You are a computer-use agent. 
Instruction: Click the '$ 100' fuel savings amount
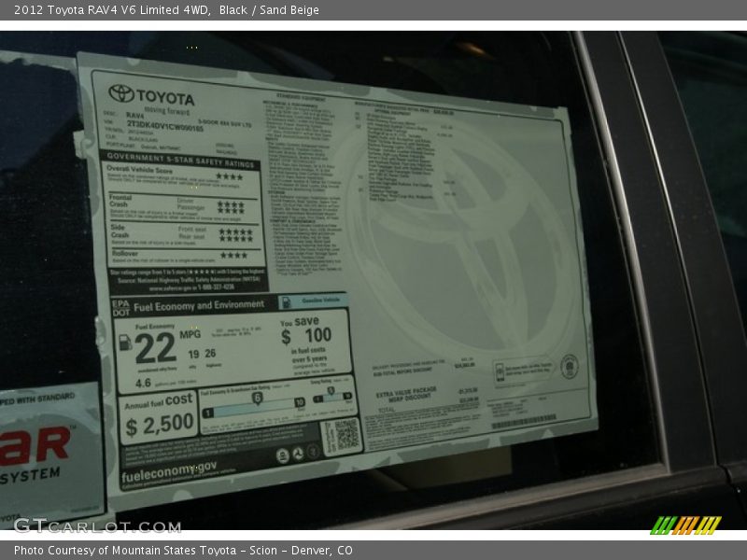[306, 336]
